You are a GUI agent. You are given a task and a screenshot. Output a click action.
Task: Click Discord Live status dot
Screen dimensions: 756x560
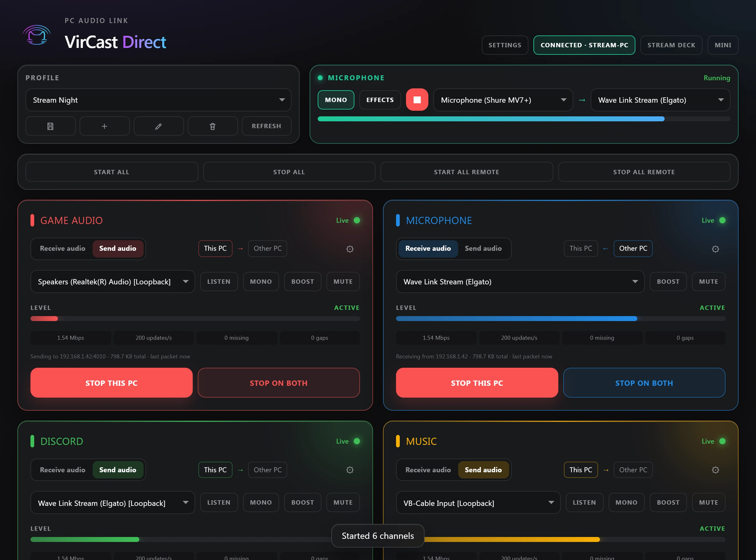pos(357,441)
